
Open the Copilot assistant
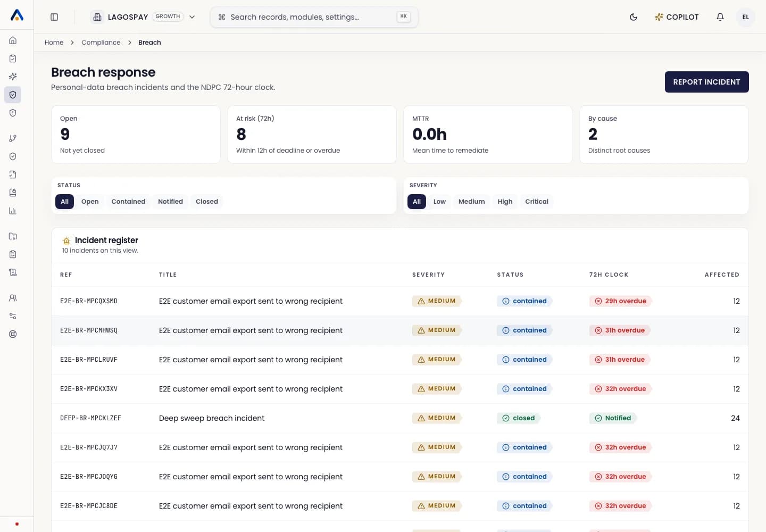pos(677,17)
